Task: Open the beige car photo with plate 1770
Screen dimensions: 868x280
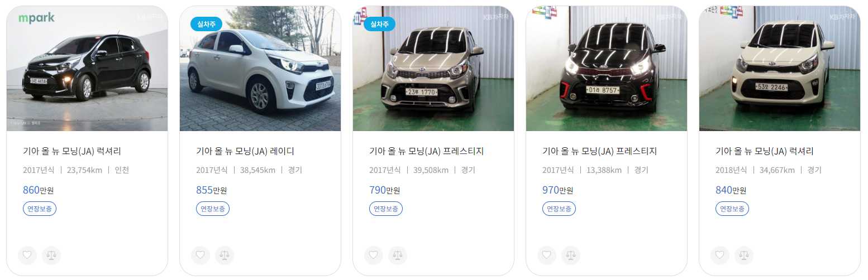Action: point(433,69)
